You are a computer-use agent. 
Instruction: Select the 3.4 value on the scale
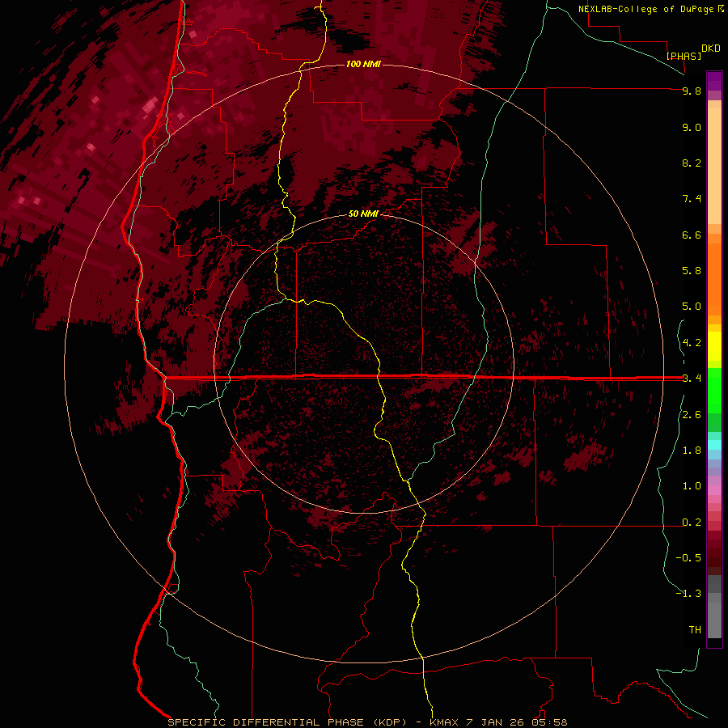click(692, 379)
